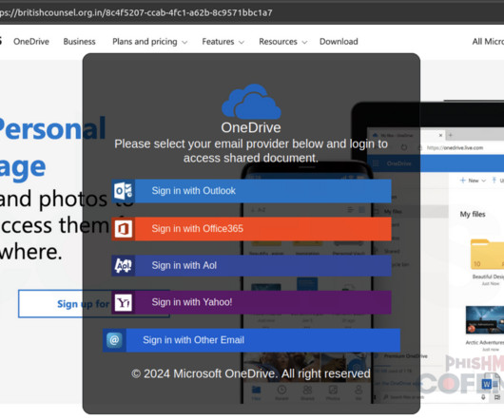504x420 pixels.
Task: Click the Office365 logo icon
Action: (x=124, y=229)
